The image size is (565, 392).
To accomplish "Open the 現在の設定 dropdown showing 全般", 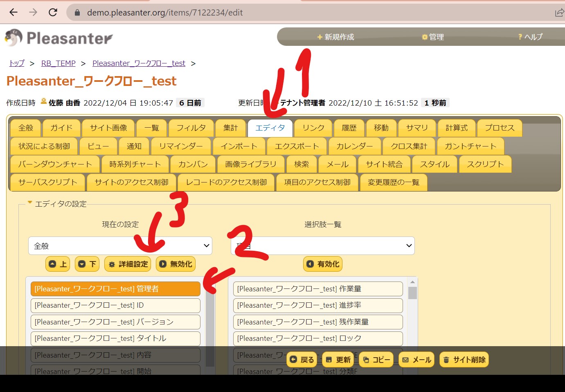I will tap(120, 246).
